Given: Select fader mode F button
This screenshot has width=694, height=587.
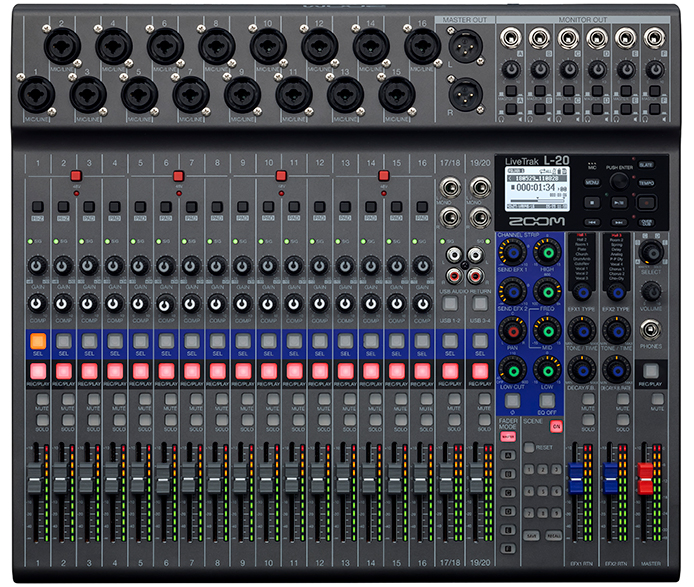Looking at the screenshot, I should (x=508, y=548).
